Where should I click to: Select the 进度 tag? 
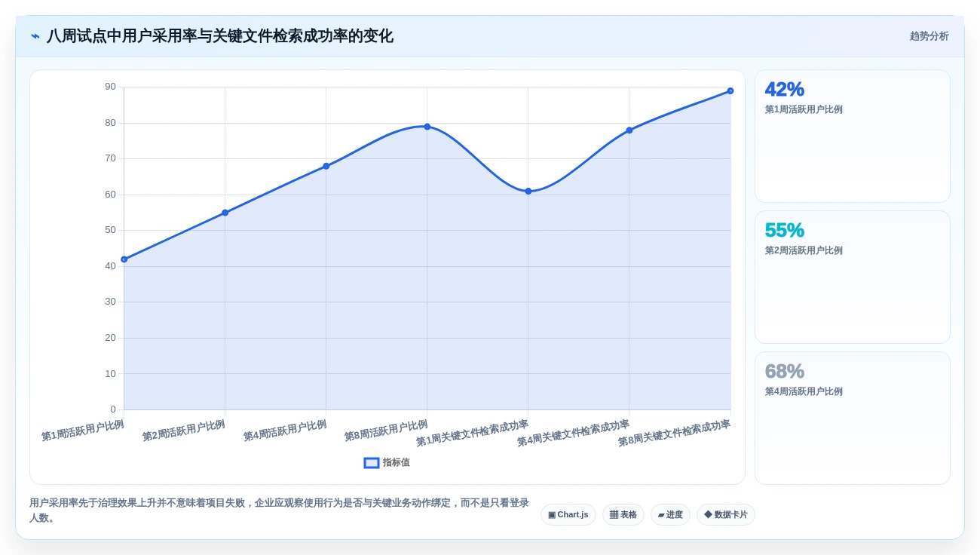(x=670, y=514)
